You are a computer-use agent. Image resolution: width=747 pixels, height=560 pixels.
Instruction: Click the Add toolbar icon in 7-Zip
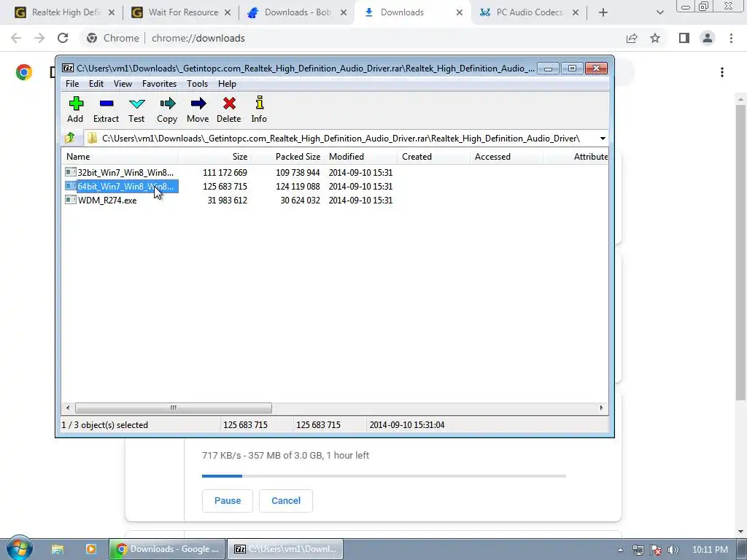[x=75, y=109]
